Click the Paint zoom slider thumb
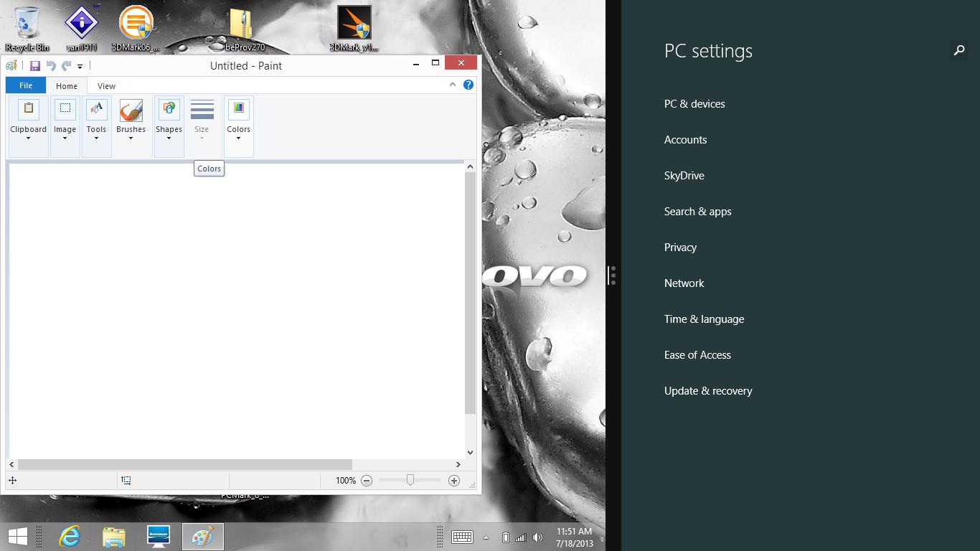 point(410,480)
